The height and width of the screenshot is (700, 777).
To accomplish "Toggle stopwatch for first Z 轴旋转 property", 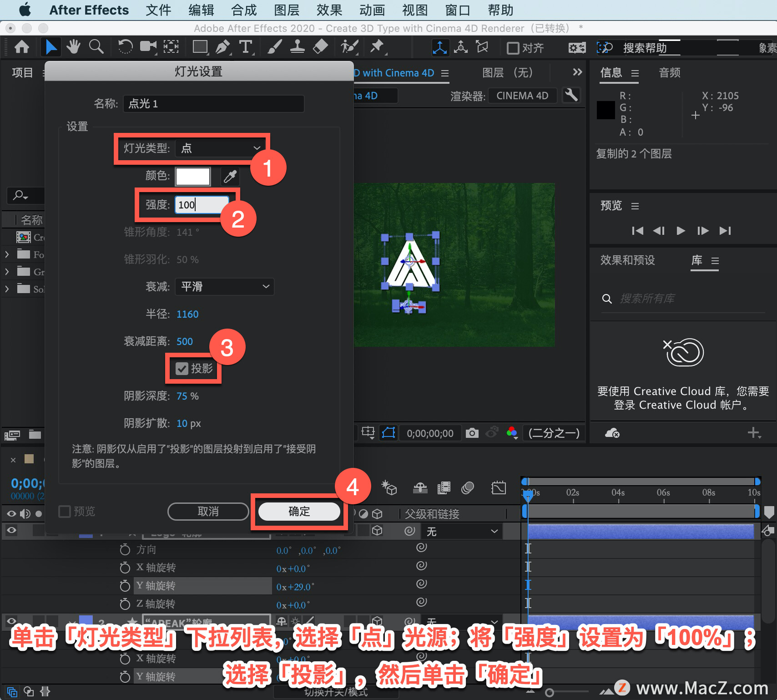I will pyautogui.click(x=125, y=604).
